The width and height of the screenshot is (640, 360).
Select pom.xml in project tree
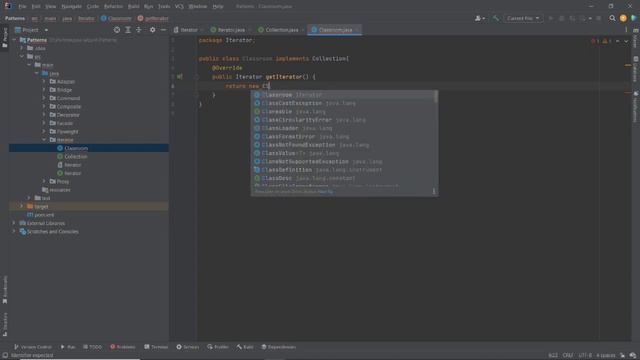point(40,215)
